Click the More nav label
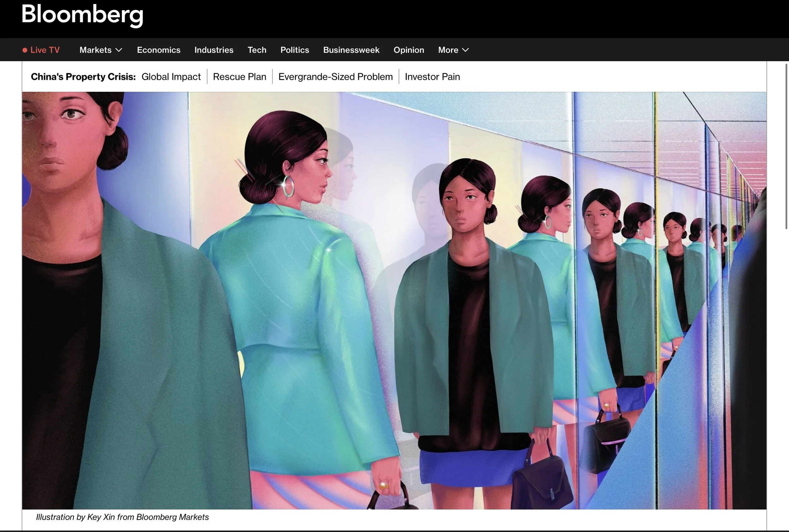789x532 pixels. click(x=448, y=50)
